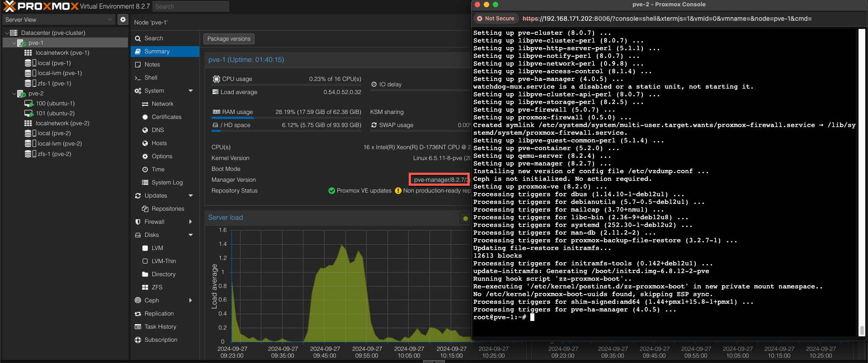The image size is (868, 363).
Task: Click the Kernel Version label
Action: 230,158
